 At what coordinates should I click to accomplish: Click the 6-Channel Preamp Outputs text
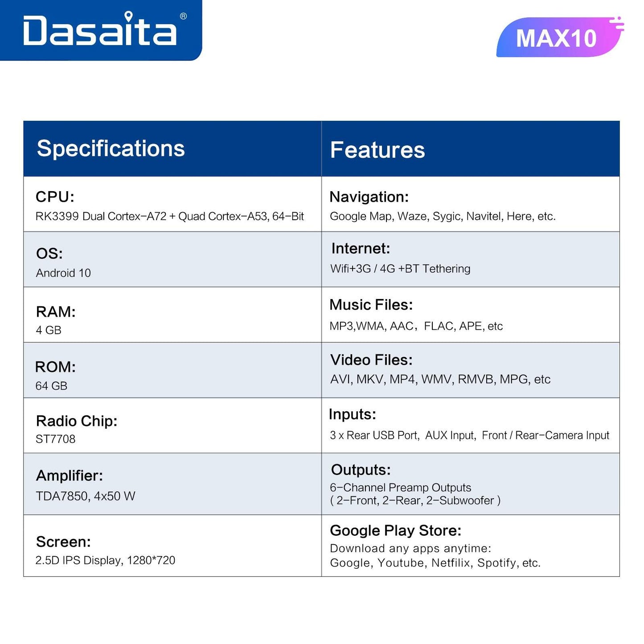(400, 488)
